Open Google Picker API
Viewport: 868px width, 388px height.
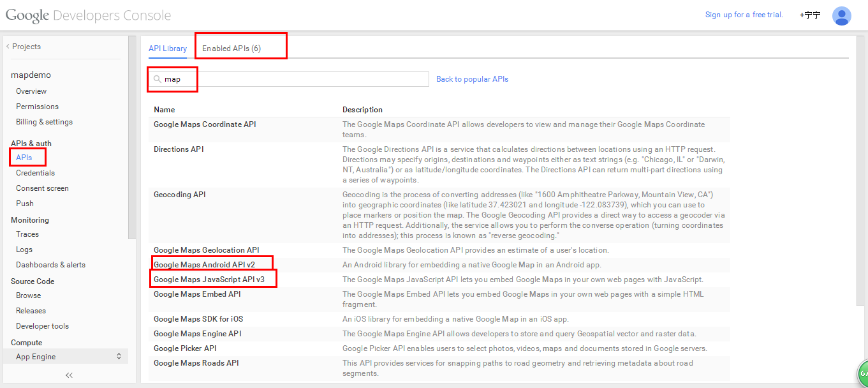185,348
